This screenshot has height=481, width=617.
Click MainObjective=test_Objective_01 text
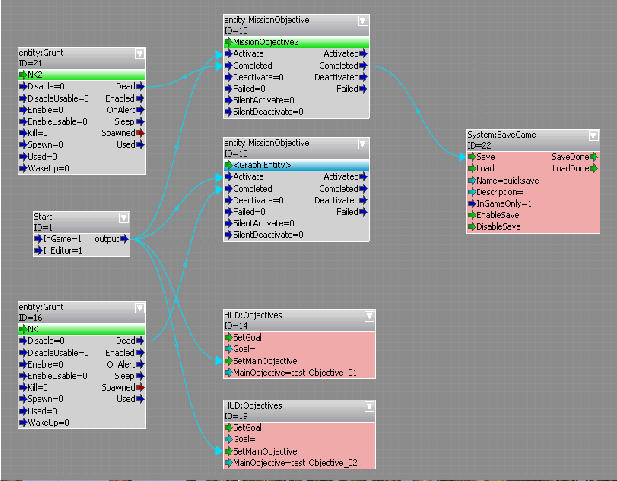click(295, 372)
